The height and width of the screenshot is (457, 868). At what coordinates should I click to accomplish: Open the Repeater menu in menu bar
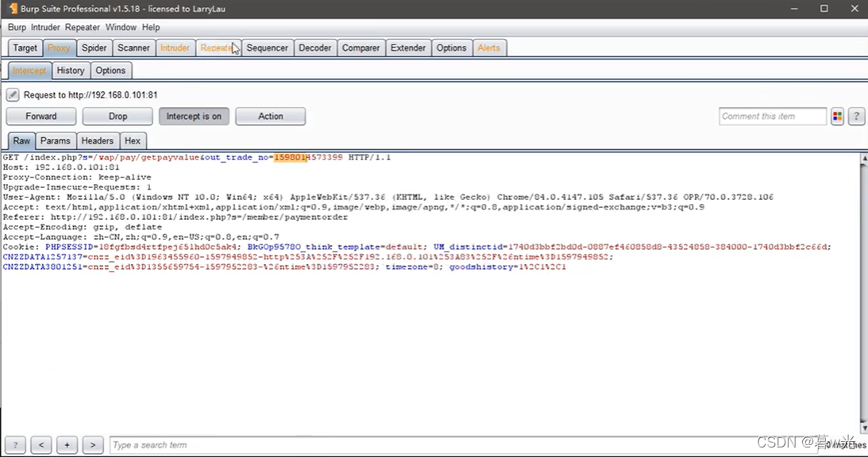83,27
